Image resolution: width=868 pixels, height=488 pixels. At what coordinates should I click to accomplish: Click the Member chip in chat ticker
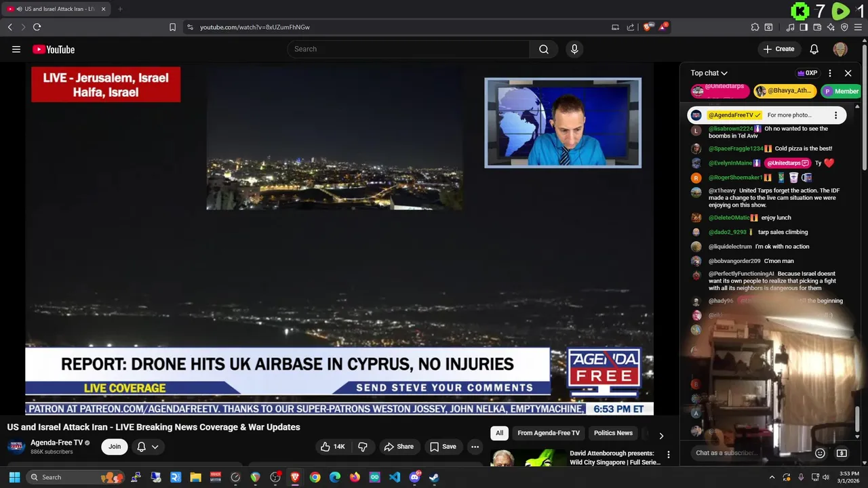pyautogui.click(x=841, y=91)
